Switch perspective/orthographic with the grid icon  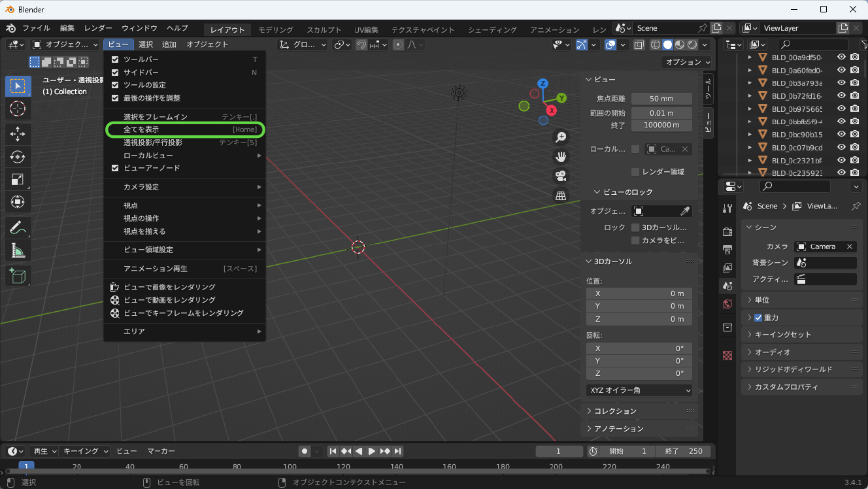[x=560, y=195]
